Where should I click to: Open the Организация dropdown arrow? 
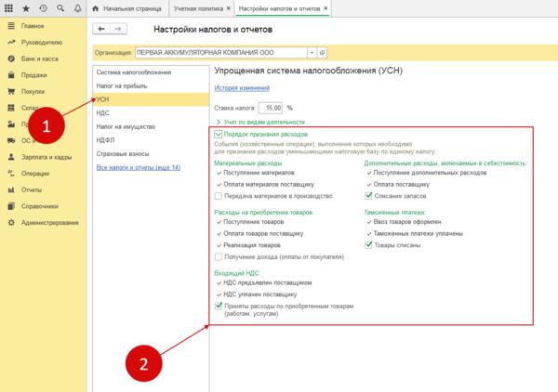pyautogui.click(x=311, y=53)
